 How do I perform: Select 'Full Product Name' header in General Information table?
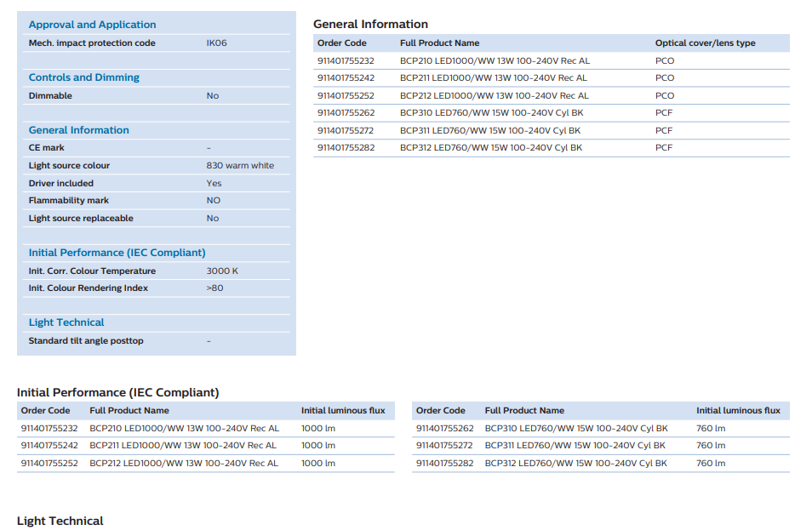pyautogui.click(x=440, y=43)
